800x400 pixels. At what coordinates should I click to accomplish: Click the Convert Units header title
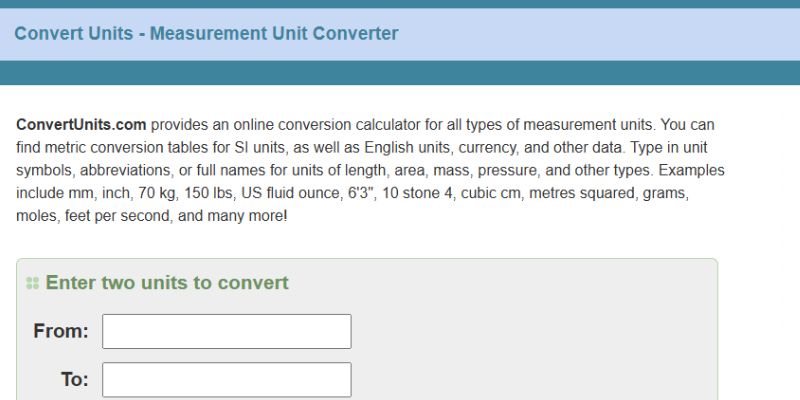(206, 33)
